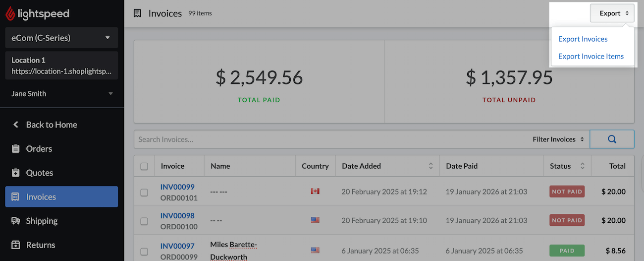Open the Filter Invoices dropdown

558,139
